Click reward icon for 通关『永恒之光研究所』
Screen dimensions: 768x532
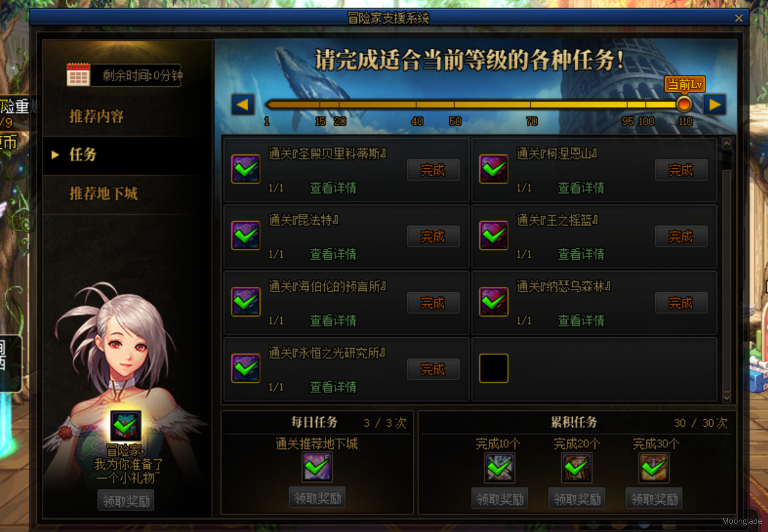pyautogui.click(x=246, y=368)
